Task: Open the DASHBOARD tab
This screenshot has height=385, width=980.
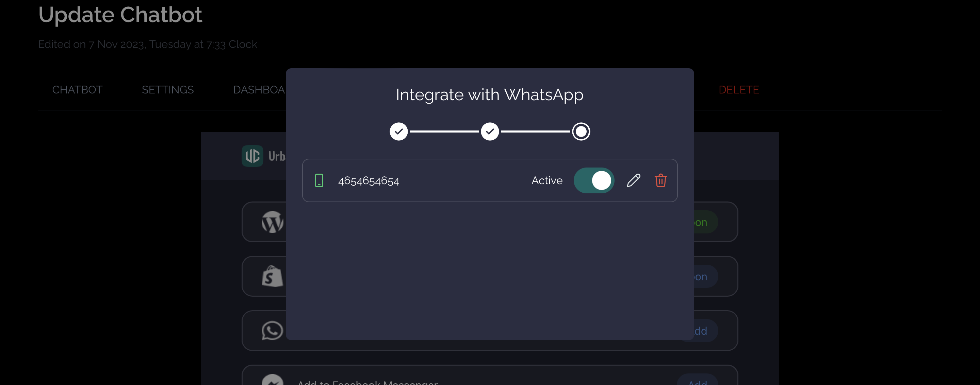Action: (x=259, y=90)
